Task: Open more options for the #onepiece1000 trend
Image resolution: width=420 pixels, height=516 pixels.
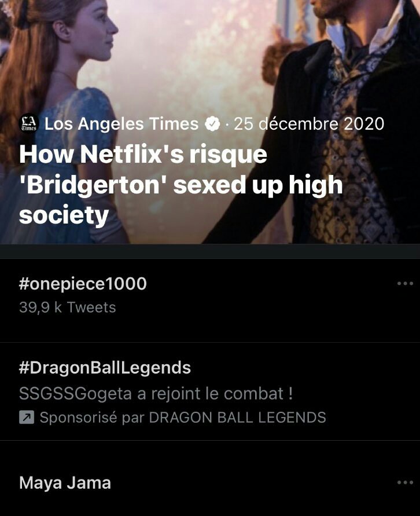Action: [x=405, y=284]
